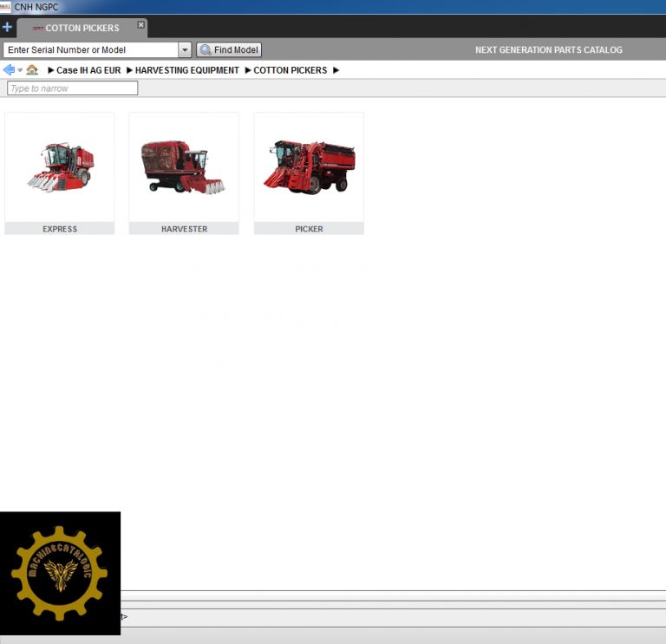The image size is (666, 644).
Task: Expand arrow after COTTON PICKERS breadcrumb
Action: (336, 70)
